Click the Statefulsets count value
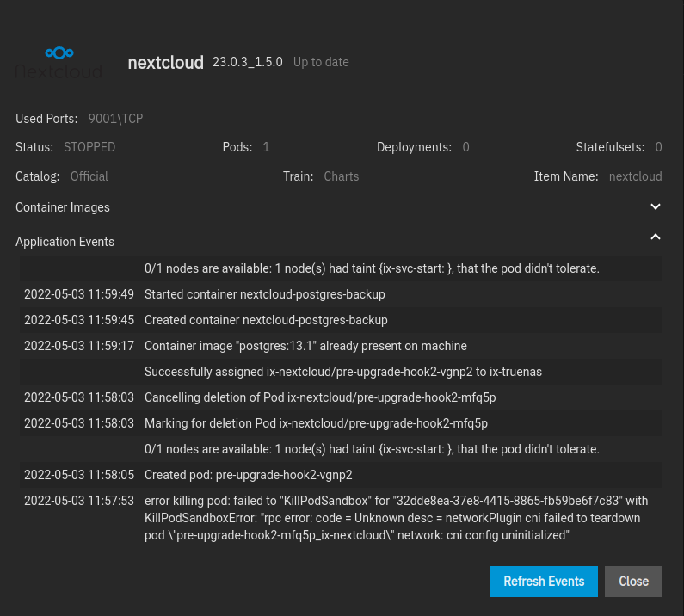The height and width of the screenshot is (616, 684). point(658,147)
